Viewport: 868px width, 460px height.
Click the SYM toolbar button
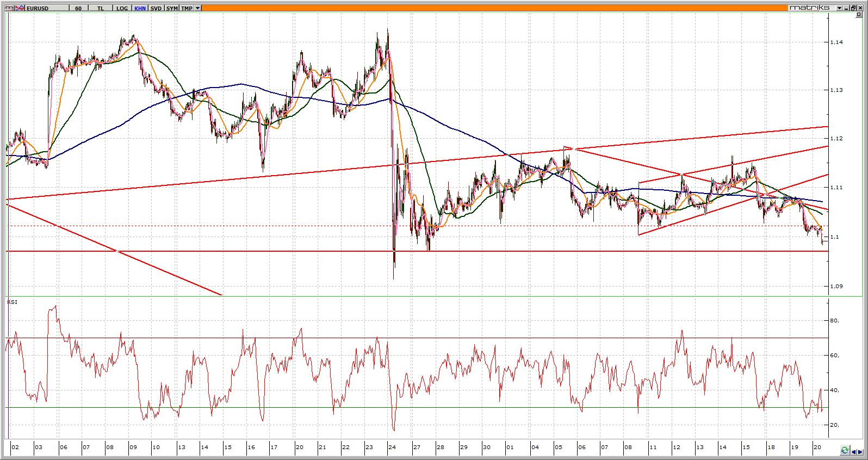pyautogui.click(x=172, y=8)
